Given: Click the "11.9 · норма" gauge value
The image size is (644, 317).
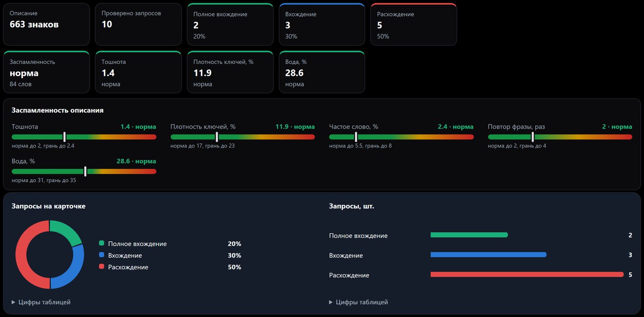Looking at the screenshot, I should 295,127.
